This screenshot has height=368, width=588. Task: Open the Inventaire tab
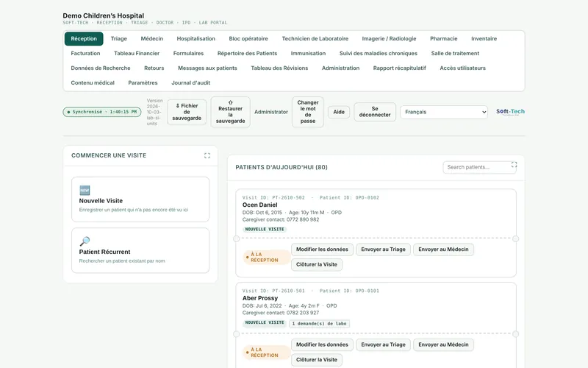point(484,39)
